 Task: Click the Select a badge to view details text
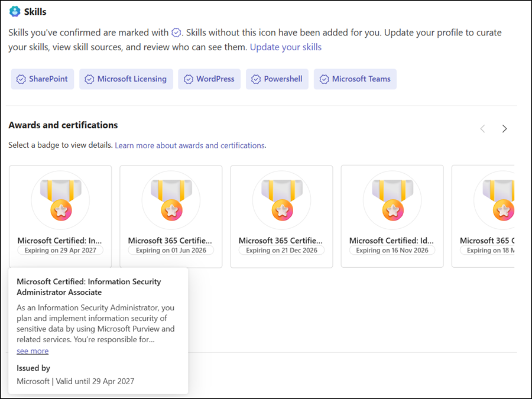(60, 145)
